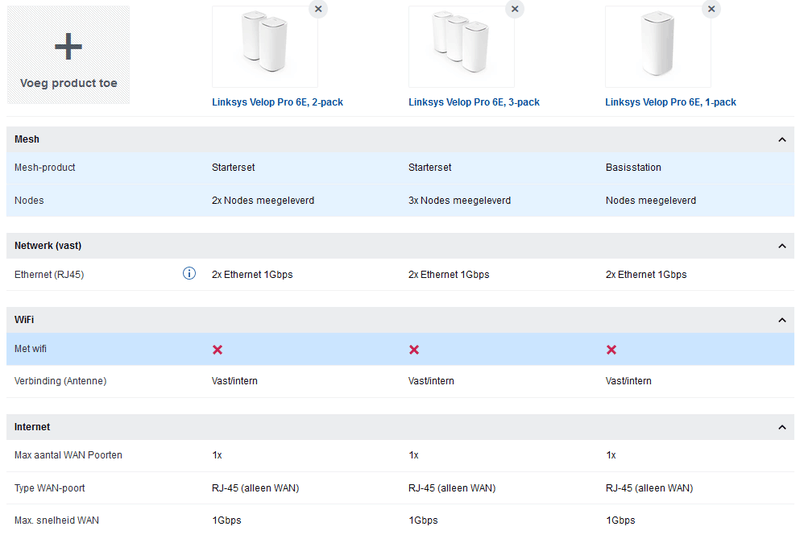
Task: Select the Max aantal WAN Poorten label
Action: coord(68,455)
